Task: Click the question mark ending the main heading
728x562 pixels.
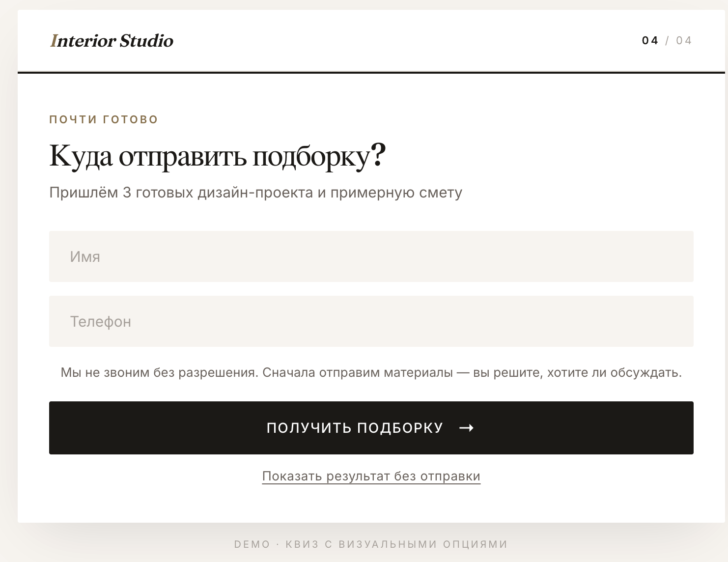Action: click(379, 155)
